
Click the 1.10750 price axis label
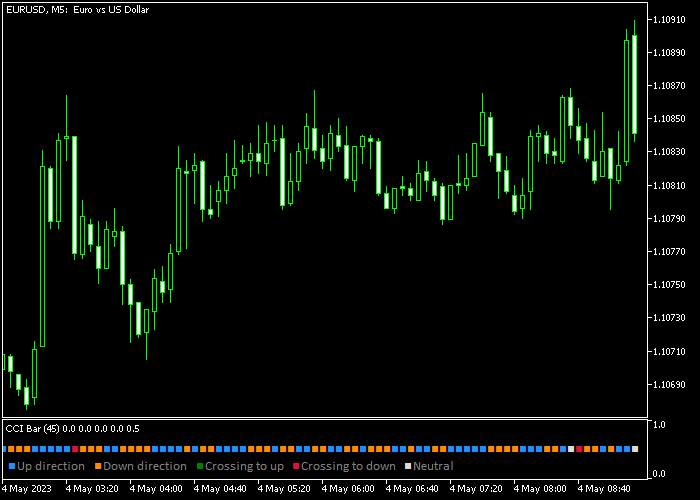tap(669, 285)
